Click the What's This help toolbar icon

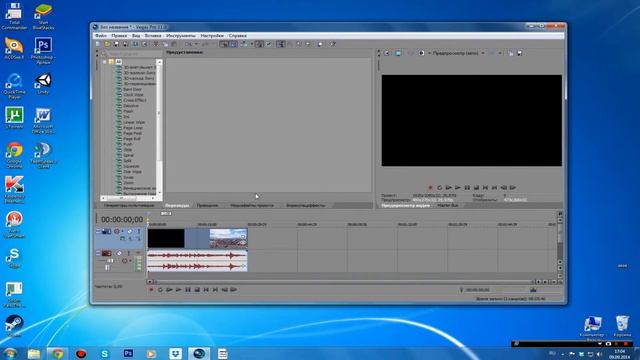[333, 44]
